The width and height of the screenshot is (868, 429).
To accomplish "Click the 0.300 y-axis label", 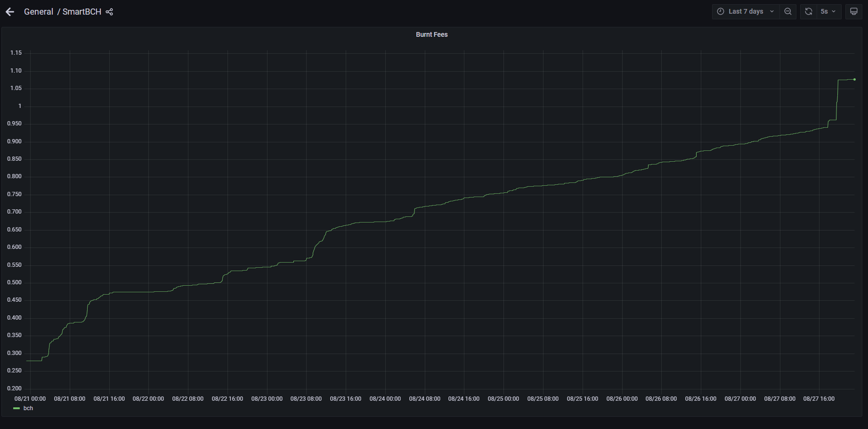I will 15,353.
